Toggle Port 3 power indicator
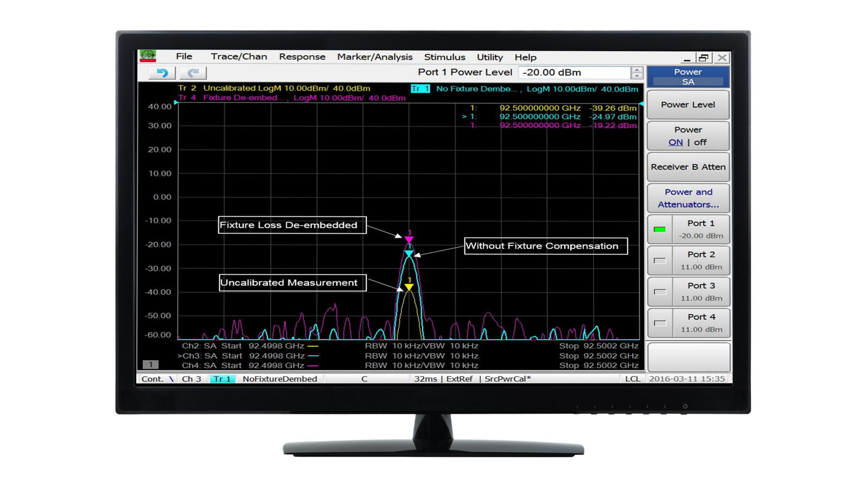 (x=660, y=292)
